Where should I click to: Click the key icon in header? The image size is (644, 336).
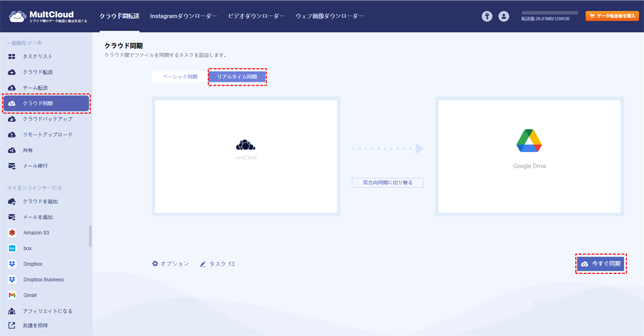click(x=487, y=16)
